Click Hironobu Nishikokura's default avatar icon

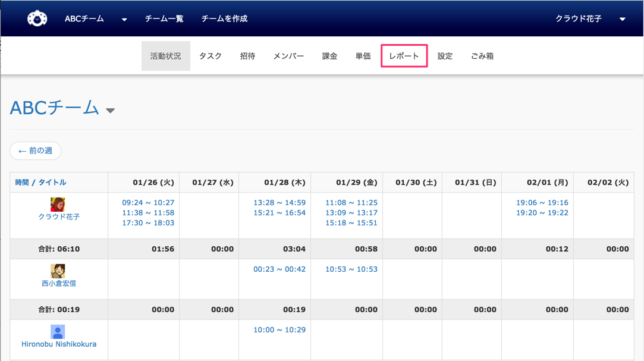[58, 332]
